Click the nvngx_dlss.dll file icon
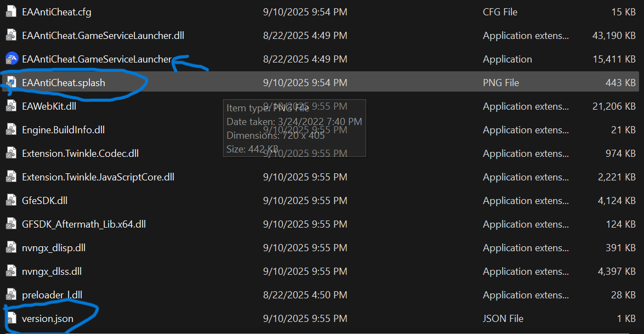The image size is (644, 334). (12, 271)
